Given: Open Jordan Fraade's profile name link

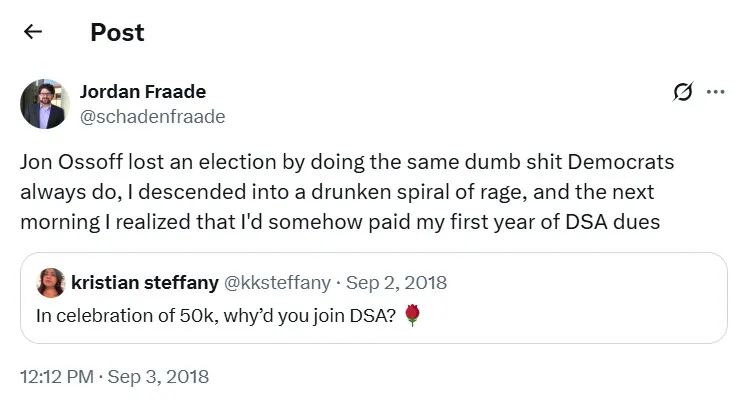Looking at the screenshot, I should [x=143, y=92].
